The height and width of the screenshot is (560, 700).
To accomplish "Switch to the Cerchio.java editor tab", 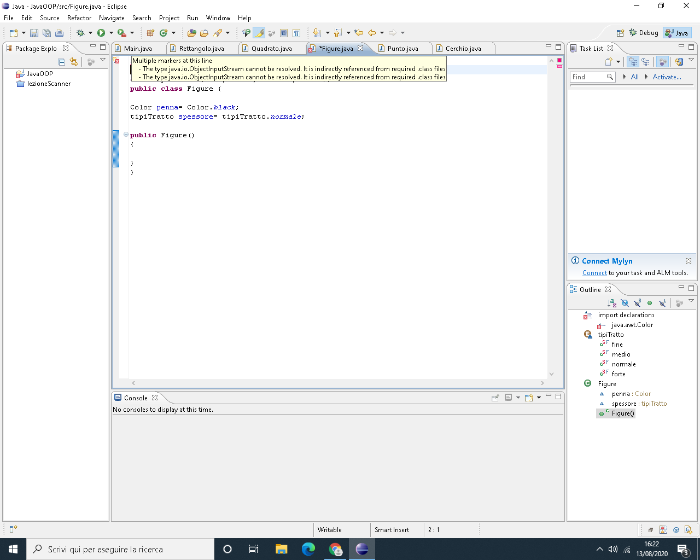I will [463, 48].
